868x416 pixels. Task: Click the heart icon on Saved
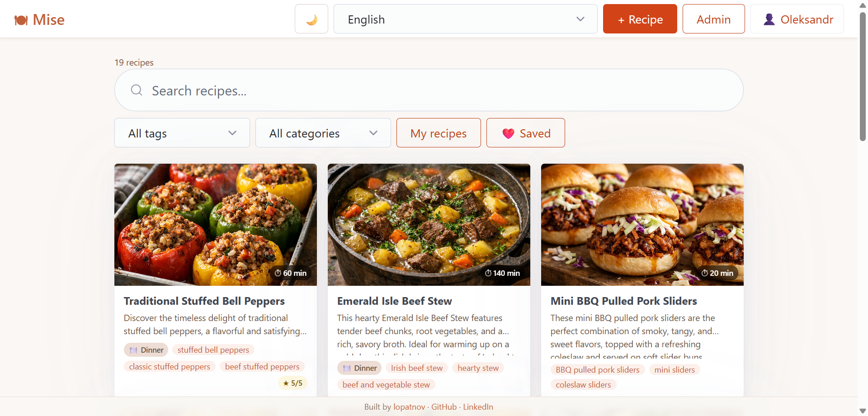509,133
